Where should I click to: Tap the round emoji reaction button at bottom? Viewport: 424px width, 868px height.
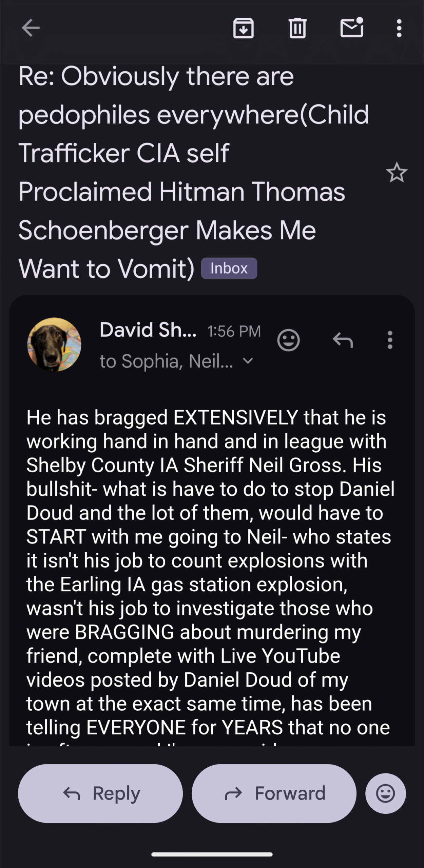coord(385,793)
